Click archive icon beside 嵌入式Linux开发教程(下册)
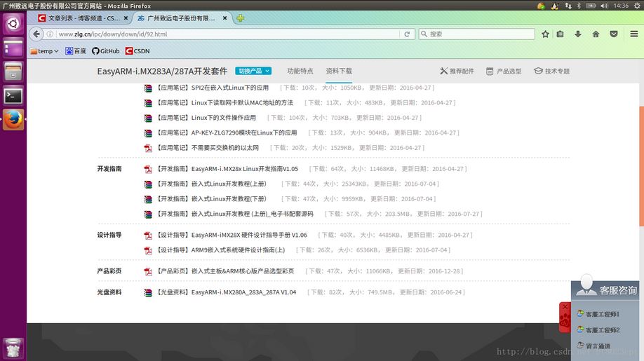 148,199
